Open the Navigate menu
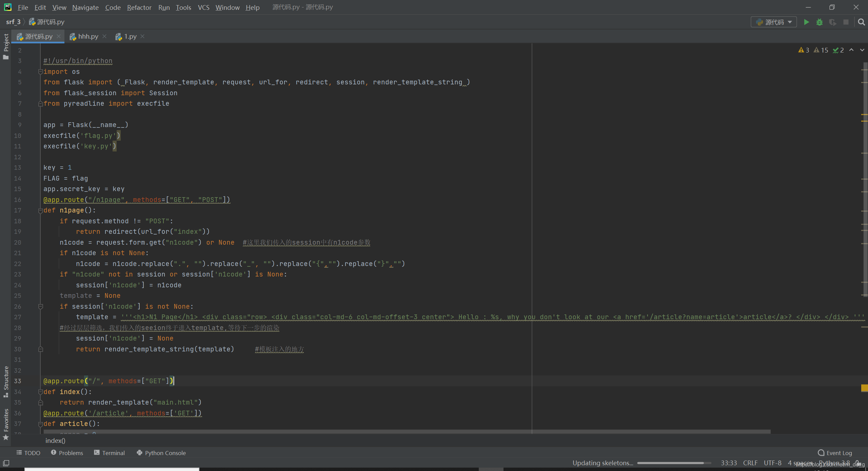868x471 pixels. [85, 7]
